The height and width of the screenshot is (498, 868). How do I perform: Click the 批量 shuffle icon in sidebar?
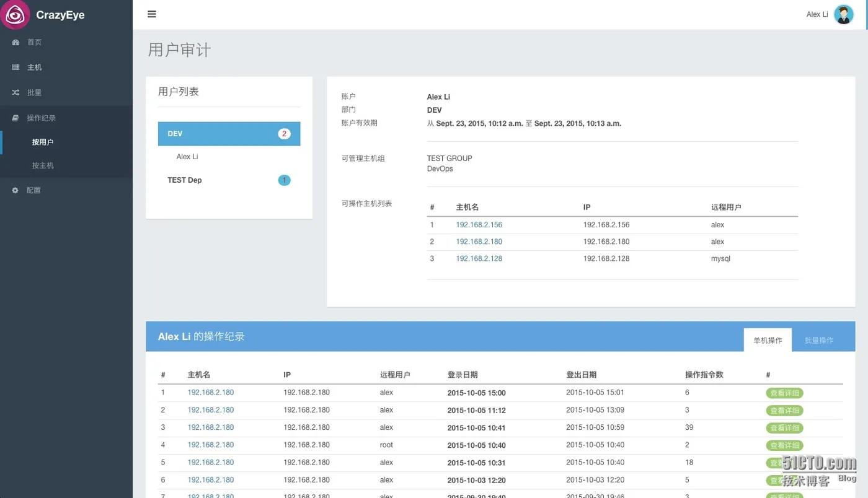pos(16,92)
